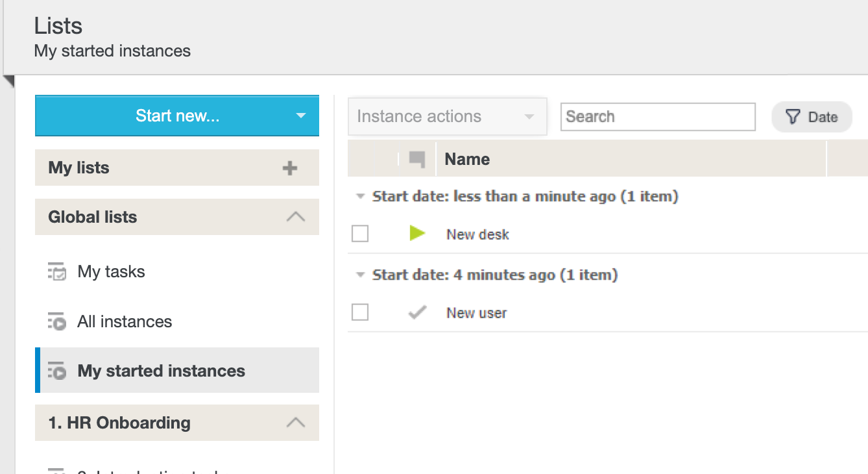
Task: Open the New desk instance
Action: tap(477, 234)
